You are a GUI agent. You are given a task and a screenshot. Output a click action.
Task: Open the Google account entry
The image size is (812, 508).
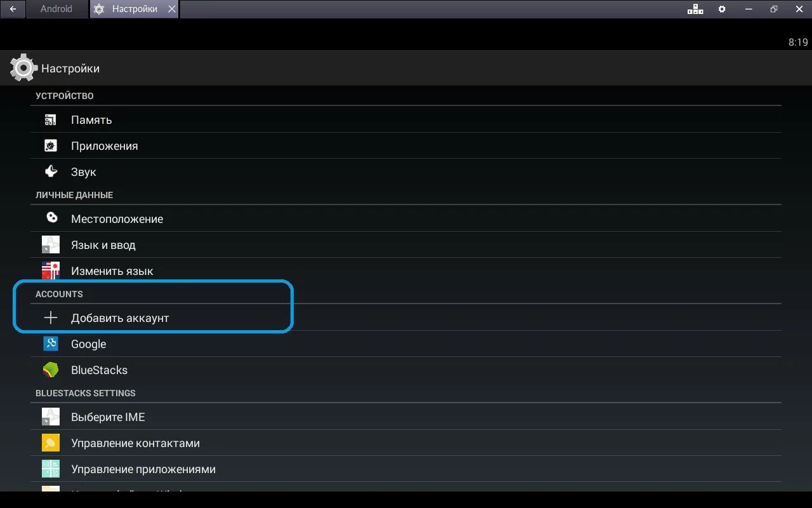406,344
